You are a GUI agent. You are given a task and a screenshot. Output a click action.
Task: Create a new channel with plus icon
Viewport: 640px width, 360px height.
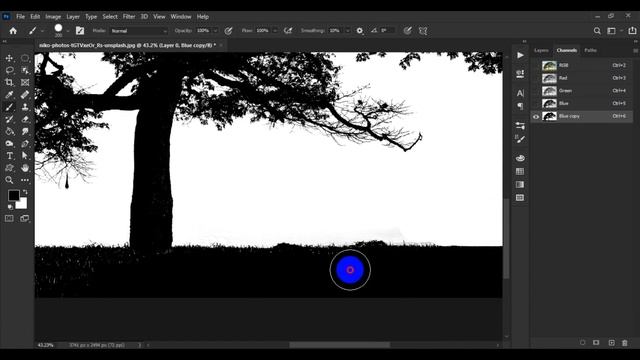pyautogui.click(x=611, y=343)
